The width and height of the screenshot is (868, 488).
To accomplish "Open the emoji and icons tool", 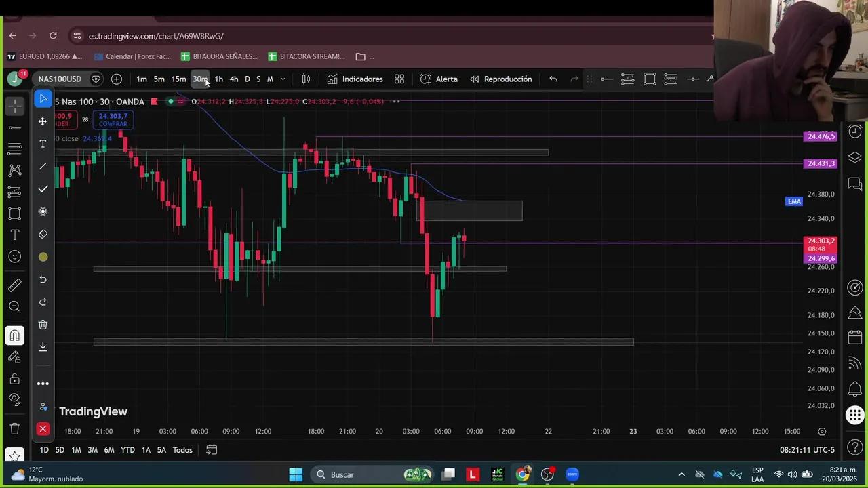I will 14,257.
